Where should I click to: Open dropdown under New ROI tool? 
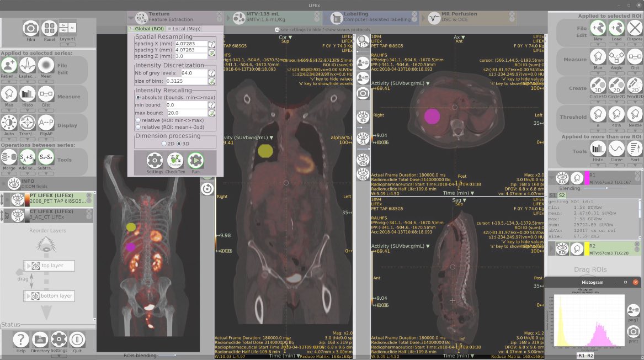tap(598, 44)
